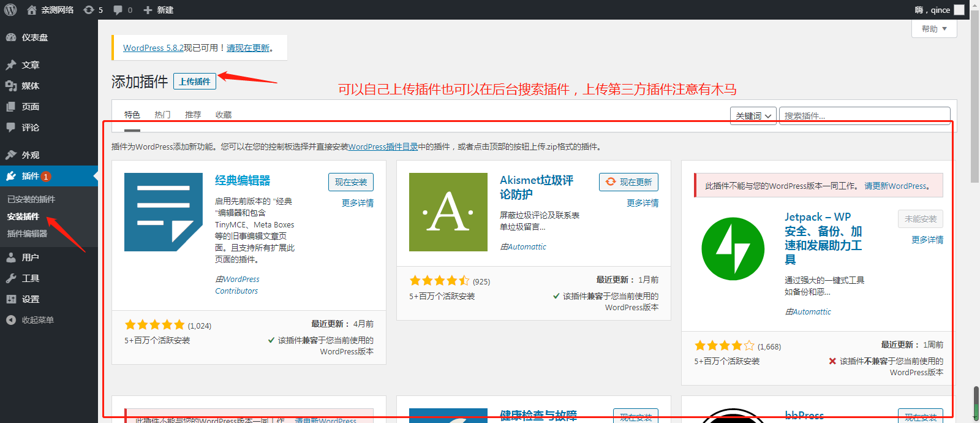Open the Akismet垃圾评论防护 title link
Viewport: 980px width, 423px height.
537,188
